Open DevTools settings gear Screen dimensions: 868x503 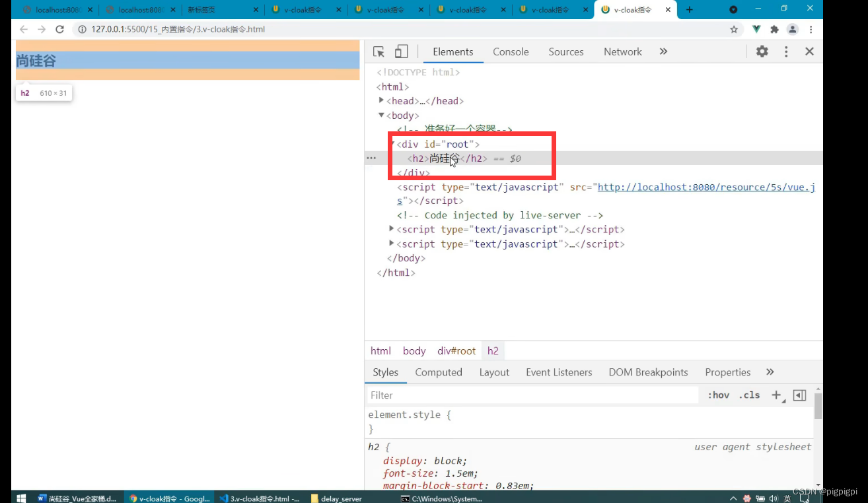(x=762, y=51)
